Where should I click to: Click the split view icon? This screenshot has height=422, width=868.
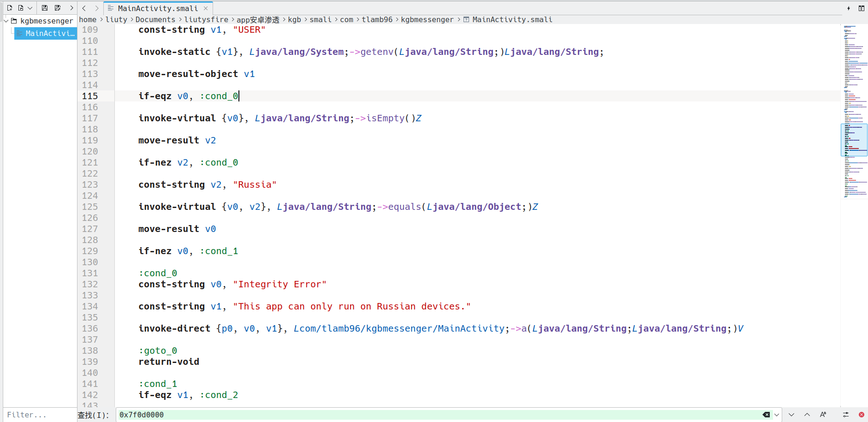(861, 8)
